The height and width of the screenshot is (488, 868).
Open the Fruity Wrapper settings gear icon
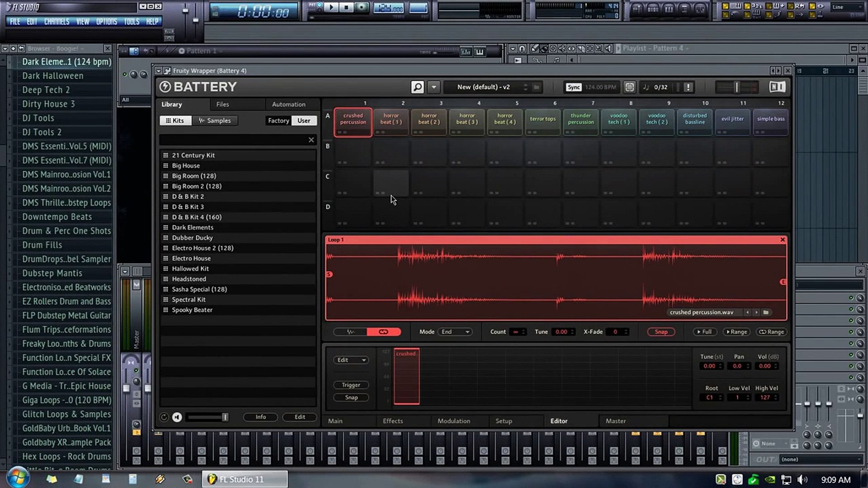(x=167, y=70)
